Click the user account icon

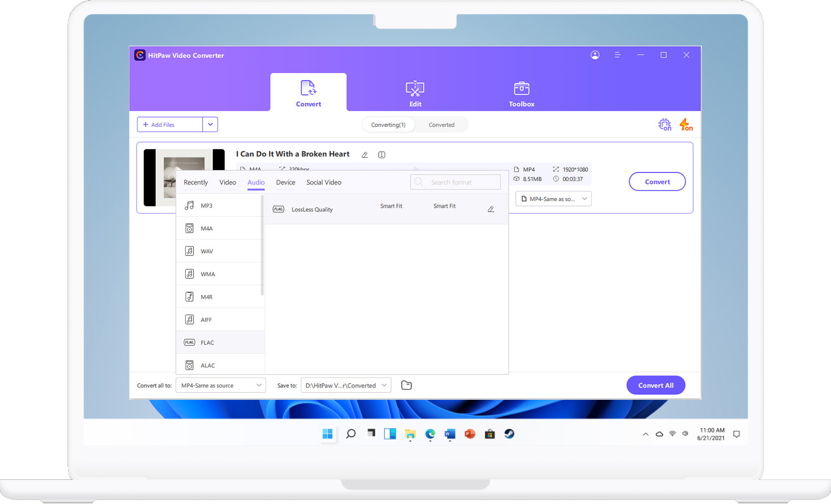tap(595, 55)
